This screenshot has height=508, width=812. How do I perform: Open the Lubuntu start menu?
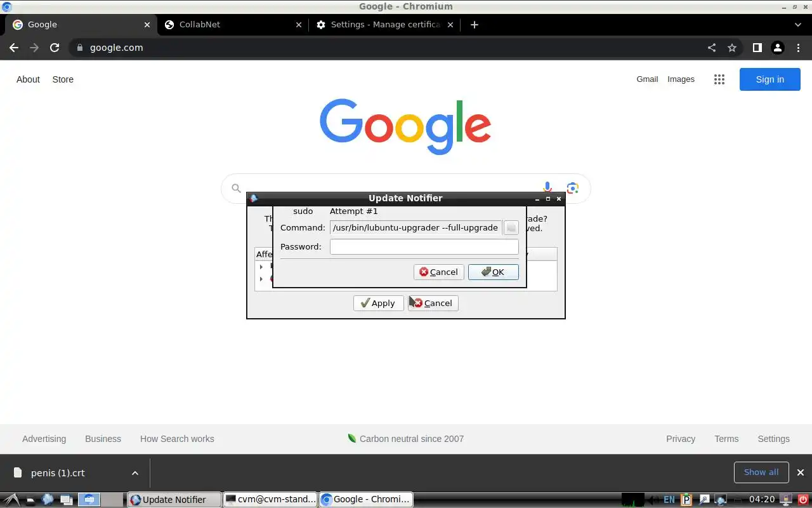[12, 500]
